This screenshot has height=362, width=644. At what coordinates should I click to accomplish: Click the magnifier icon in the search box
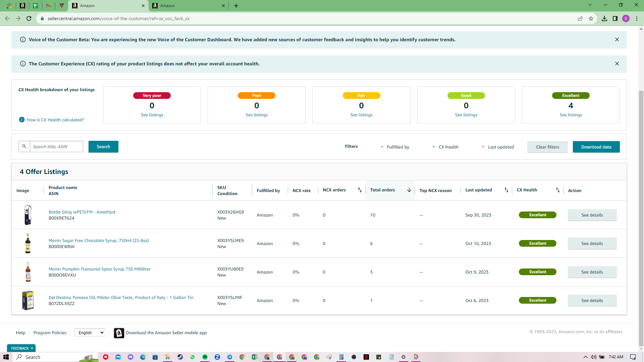click(24, 146)
